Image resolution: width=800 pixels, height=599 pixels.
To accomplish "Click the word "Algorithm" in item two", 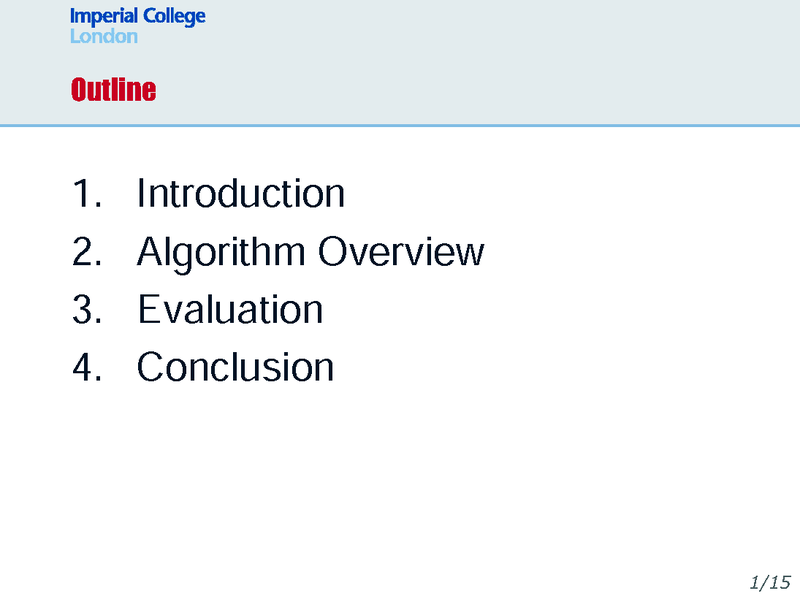I will pos(221,252).
